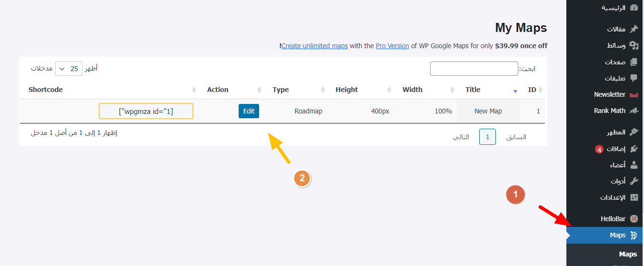Open the Media library icon
644x266 pixels.
634,45
